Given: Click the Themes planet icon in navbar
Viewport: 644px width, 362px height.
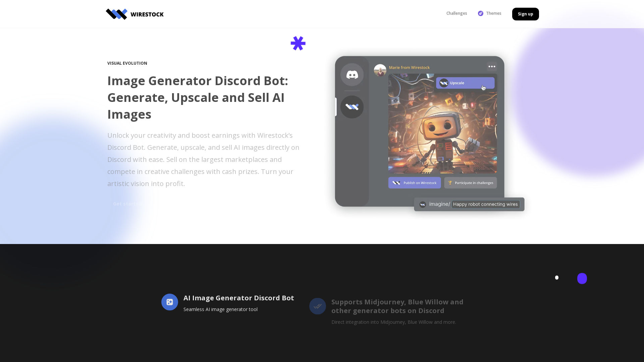Looking at the screenshot, I should pyautogui.click(x=480, y=13).
